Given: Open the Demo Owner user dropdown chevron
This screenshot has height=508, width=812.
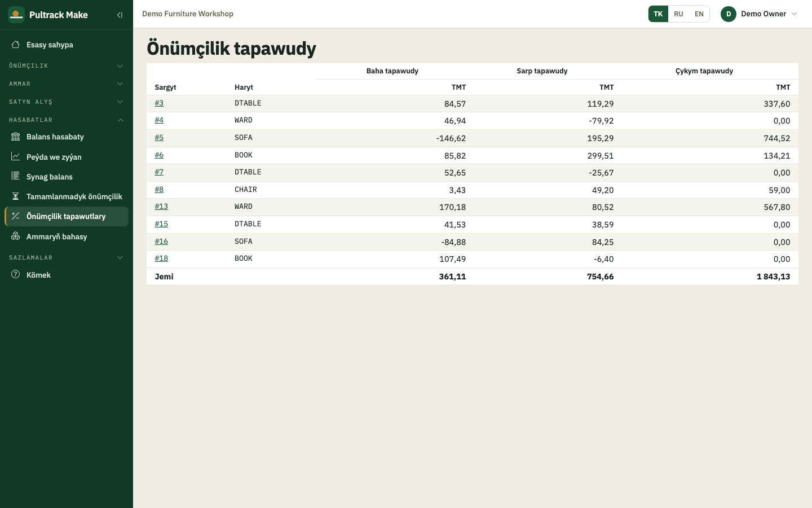Looking at the screenshot, I should click(x=794, y=14).
